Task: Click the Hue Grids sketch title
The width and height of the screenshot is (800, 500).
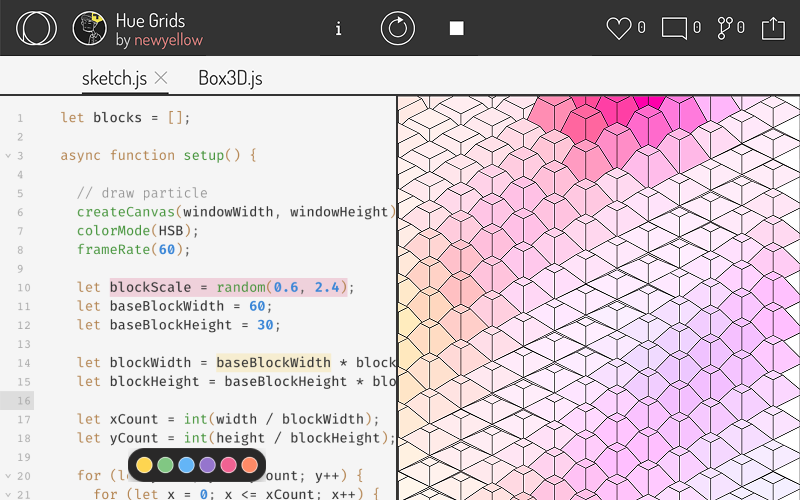Action: coord(150,20)
